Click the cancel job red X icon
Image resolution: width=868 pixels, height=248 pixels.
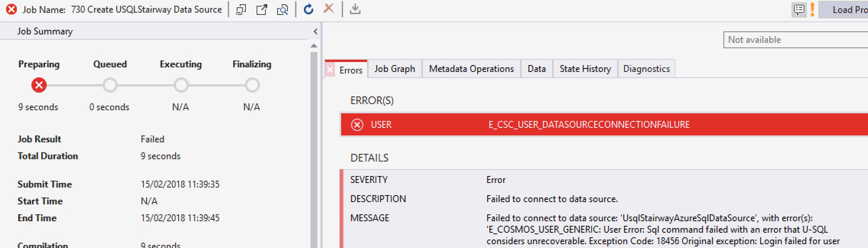[x=329, y=8]
